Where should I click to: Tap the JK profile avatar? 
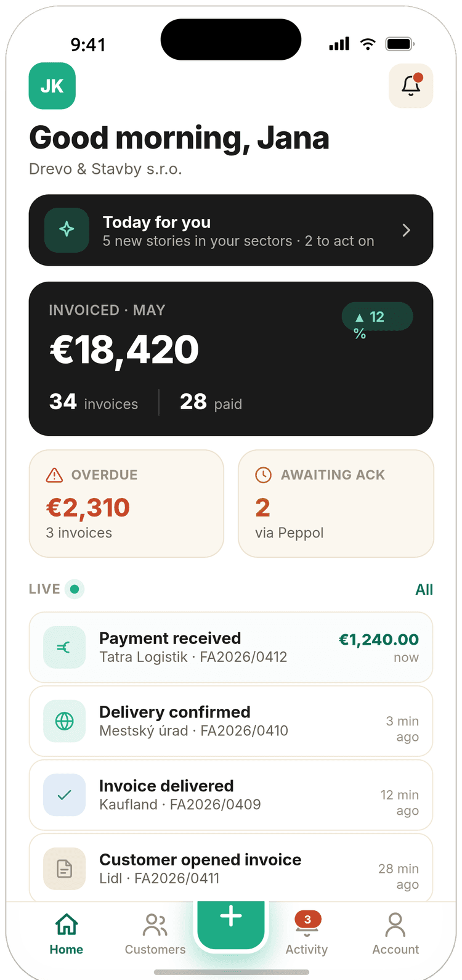click(52, 86)
